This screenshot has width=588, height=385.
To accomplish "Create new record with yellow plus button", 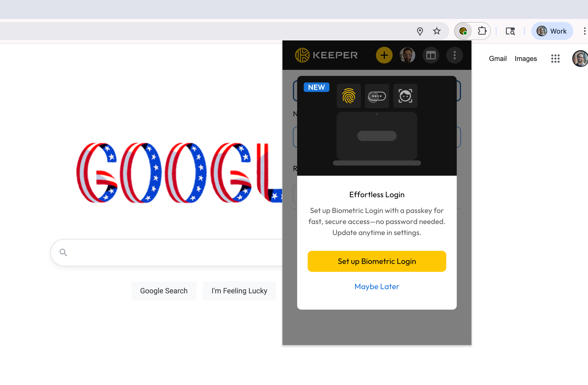I will [384, 55].
